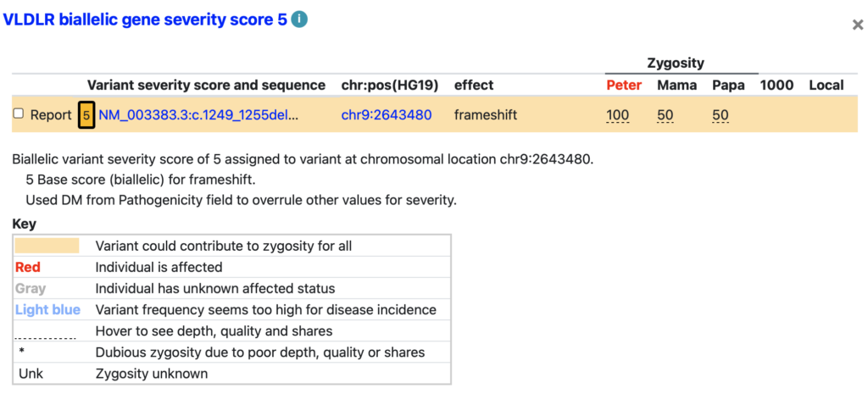The image size is (868, 394).
Task: Open the NM_003383.3:c.1249_1255del variant link
Action: pos(198,115)
